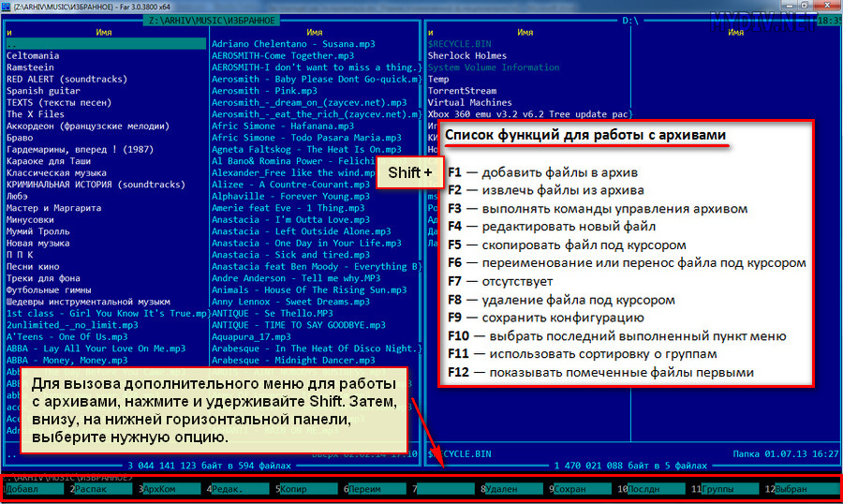Image resolution: width=843 pixels, height=504 pixels.
Task: Select the parent directory .. entry
Action: click(106, 44)
